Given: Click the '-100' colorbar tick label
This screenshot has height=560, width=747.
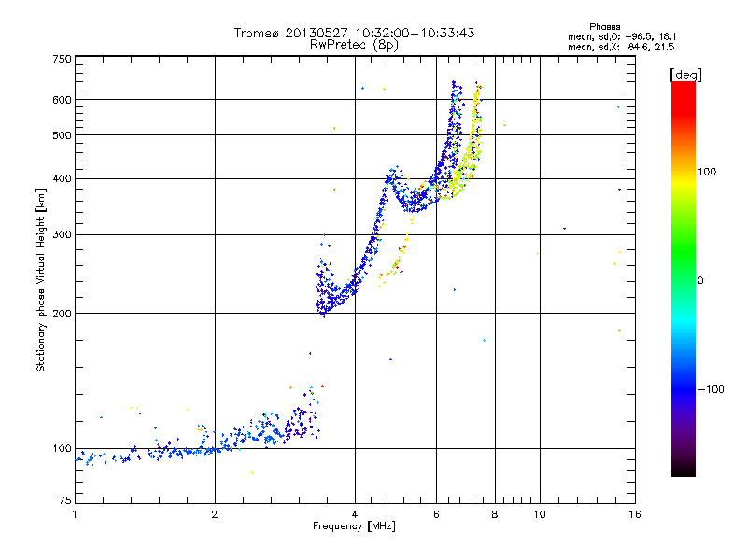Looking at the screenshot, I should (711, 389).
